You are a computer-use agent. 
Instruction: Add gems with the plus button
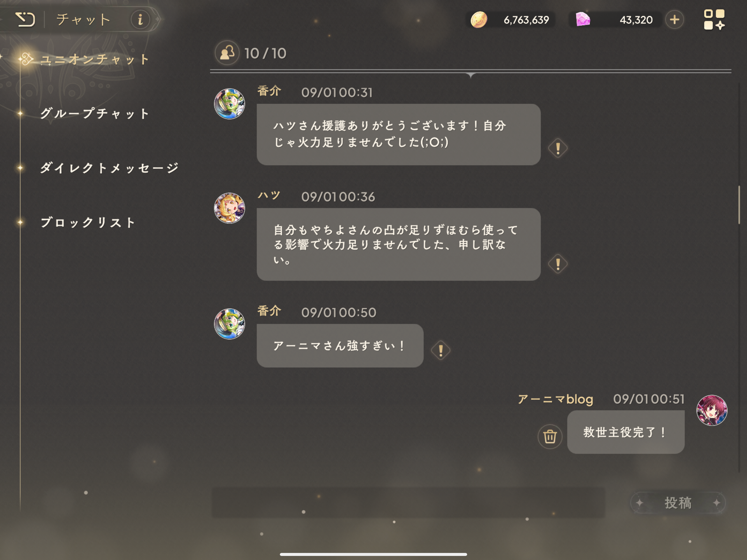coord(675,20)
